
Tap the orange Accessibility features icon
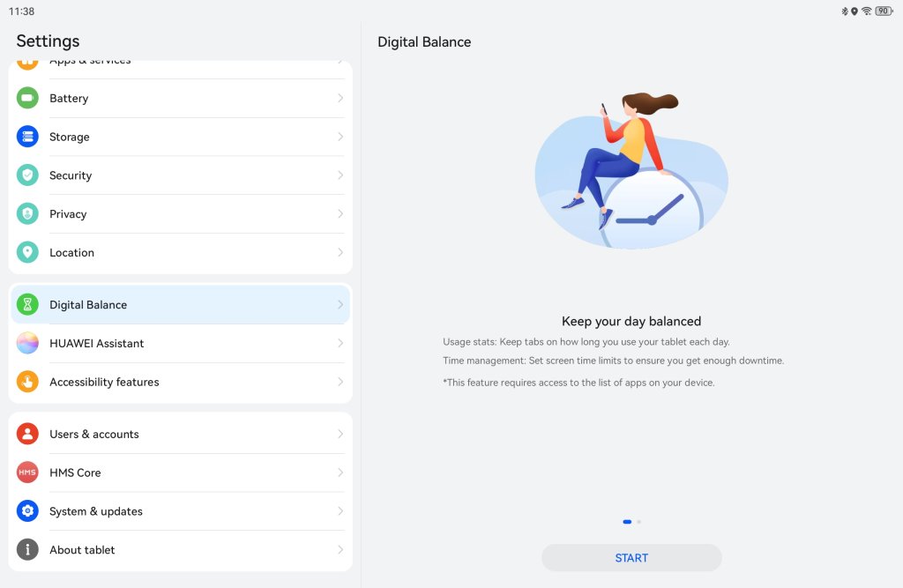(27, 381)
